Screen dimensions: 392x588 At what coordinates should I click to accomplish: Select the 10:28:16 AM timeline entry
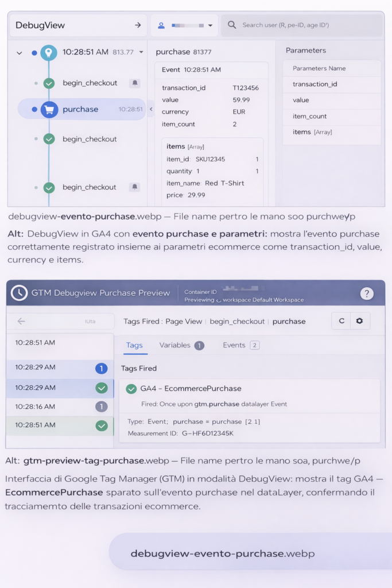pyautogui.click(x=60, y=407)
